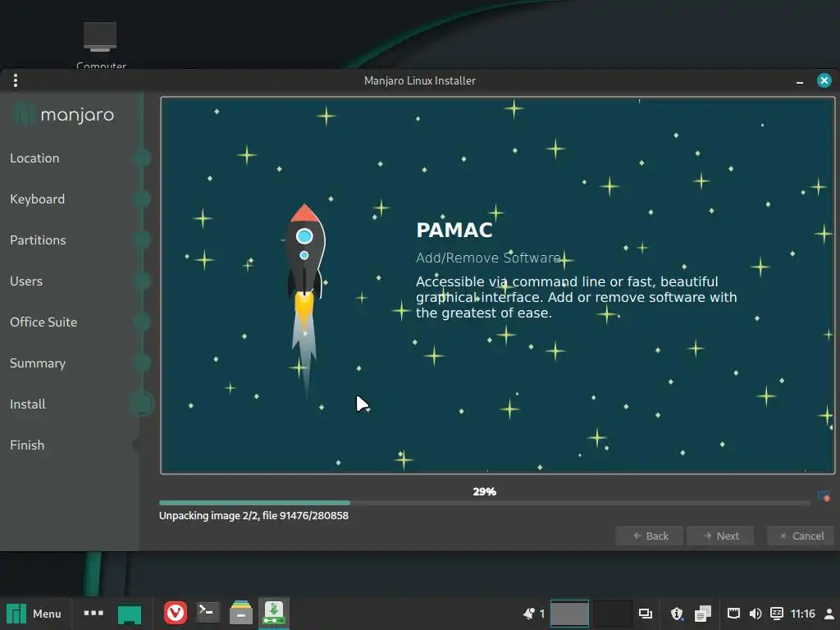The image size is (840, 630).
Task: Click the 29% progress label
Action: tap(484, 491)
